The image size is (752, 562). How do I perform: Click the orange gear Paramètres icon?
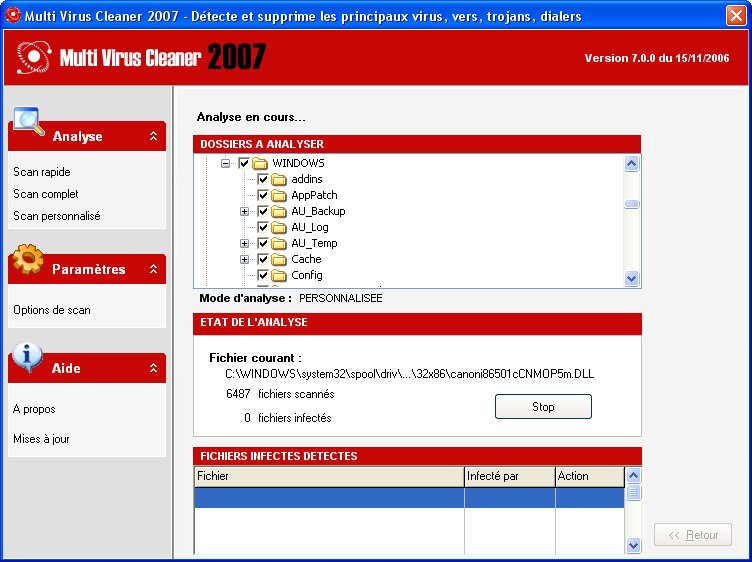click(28, 258)
